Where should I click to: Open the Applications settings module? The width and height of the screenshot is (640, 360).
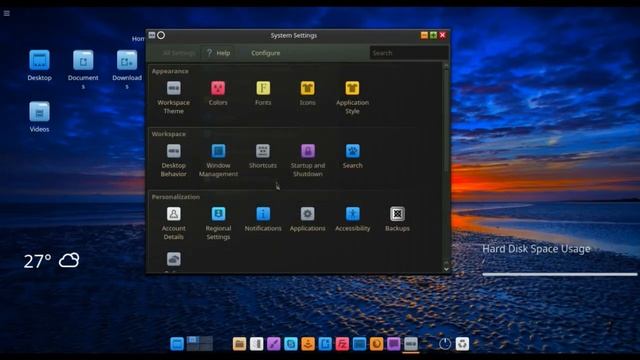pyautogui.click(x=307, y=219)
